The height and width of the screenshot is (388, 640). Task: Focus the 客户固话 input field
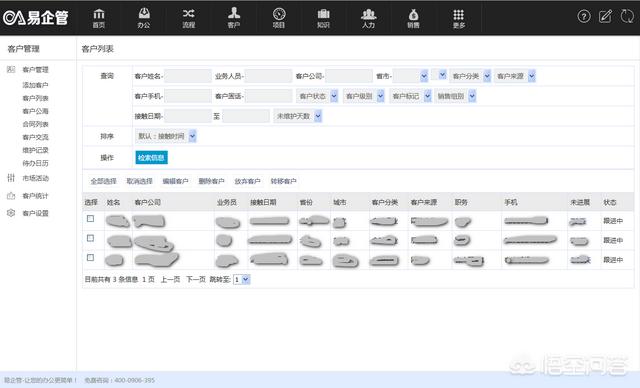point(268,96)
